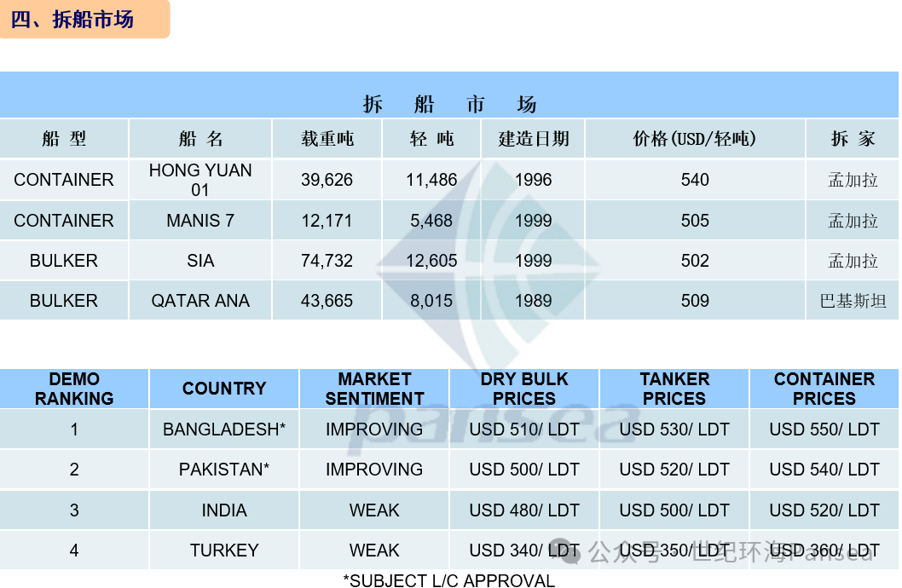902x588 pixels.
Task: Click the PAKISTAN* country cell
Action: click(x=223, y=470)
